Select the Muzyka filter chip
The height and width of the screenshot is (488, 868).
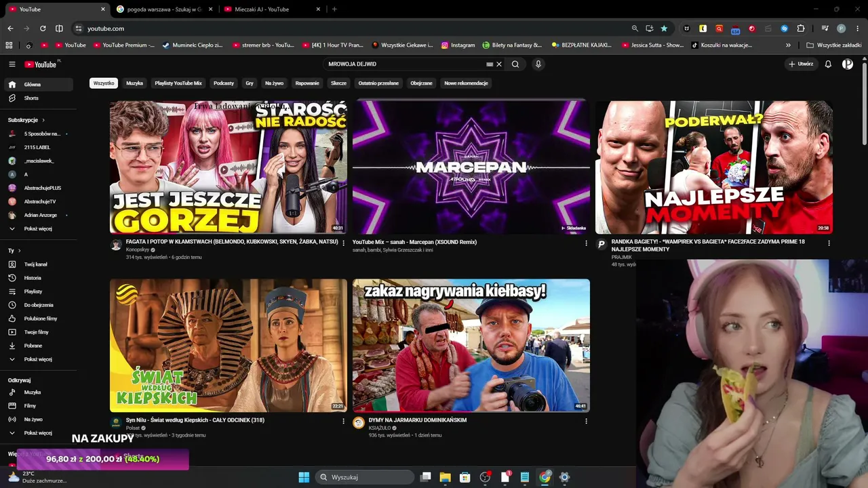(x=134, y=83)
